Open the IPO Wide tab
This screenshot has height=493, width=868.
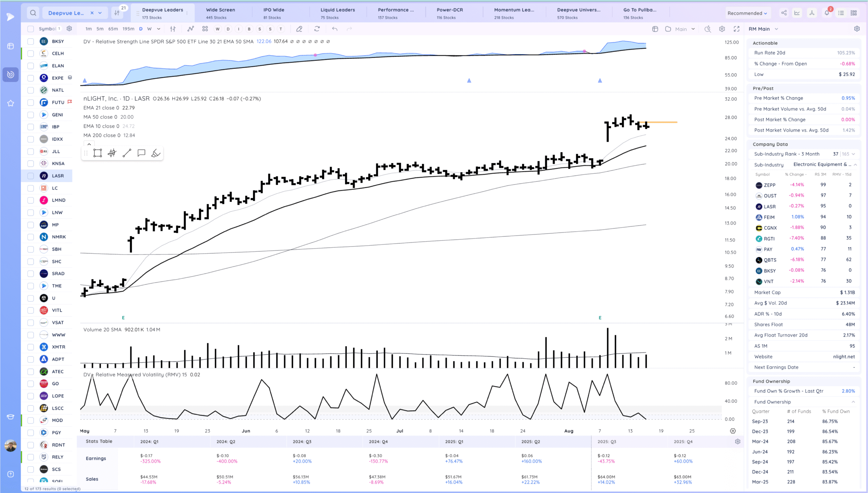(x=274, y=13)
